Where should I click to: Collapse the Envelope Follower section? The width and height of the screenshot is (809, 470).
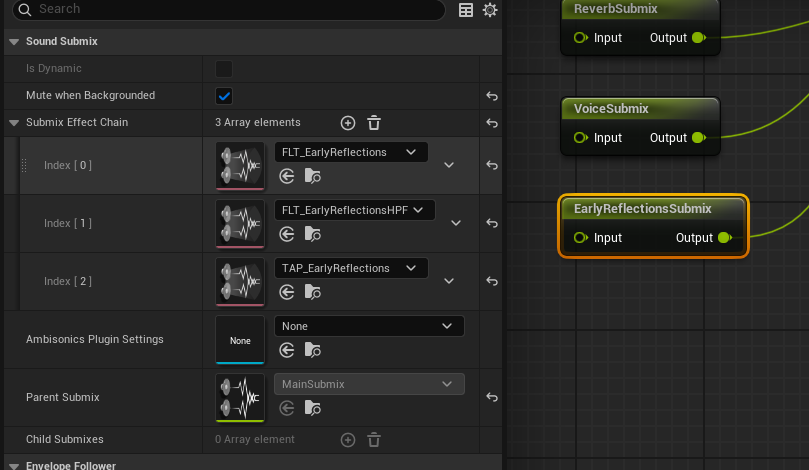tap(14, 466)
